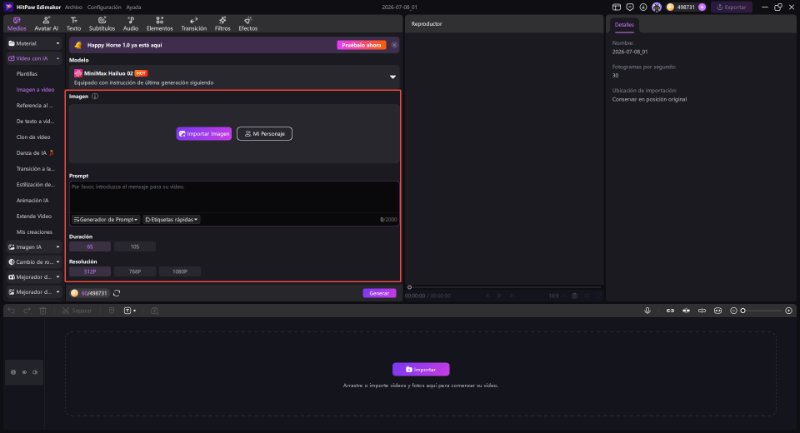
Task: Open the Transición tool
Action: pyautogui.click(x=194, y=23)
